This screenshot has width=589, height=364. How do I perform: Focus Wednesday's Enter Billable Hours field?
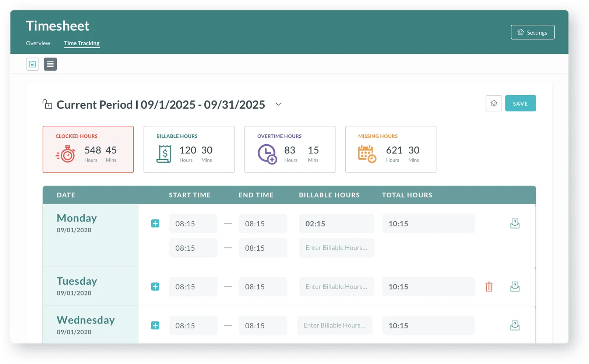point(335,325)
